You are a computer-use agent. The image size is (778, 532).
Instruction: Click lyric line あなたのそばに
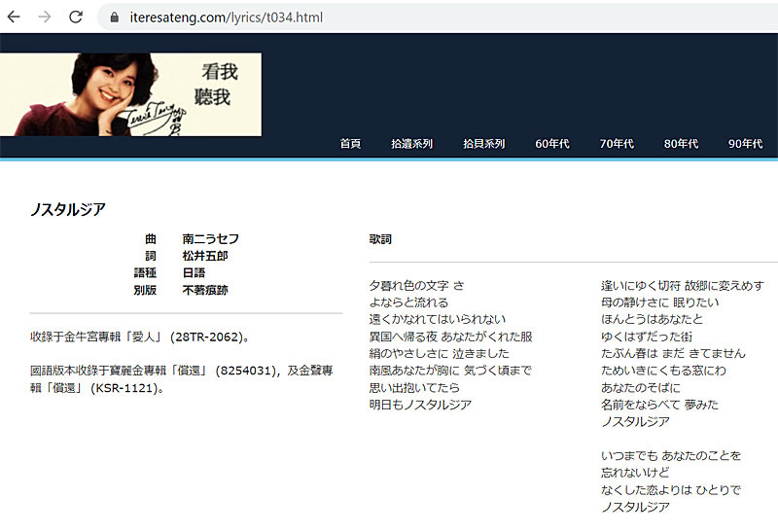[641, 387]
